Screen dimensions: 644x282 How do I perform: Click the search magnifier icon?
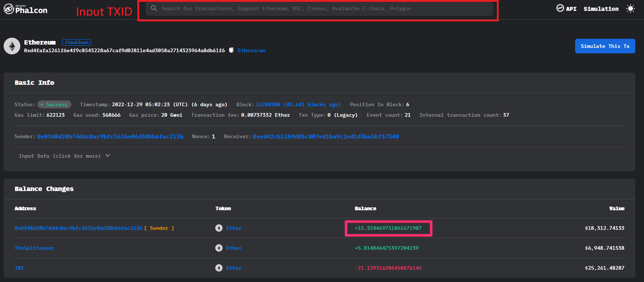[x=154, y=8]
